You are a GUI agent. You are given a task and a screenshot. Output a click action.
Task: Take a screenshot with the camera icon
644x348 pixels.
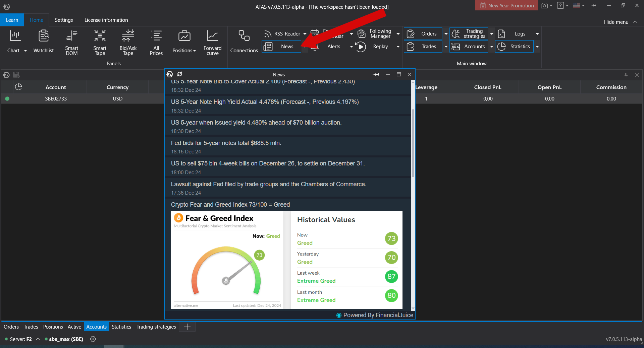544,5
